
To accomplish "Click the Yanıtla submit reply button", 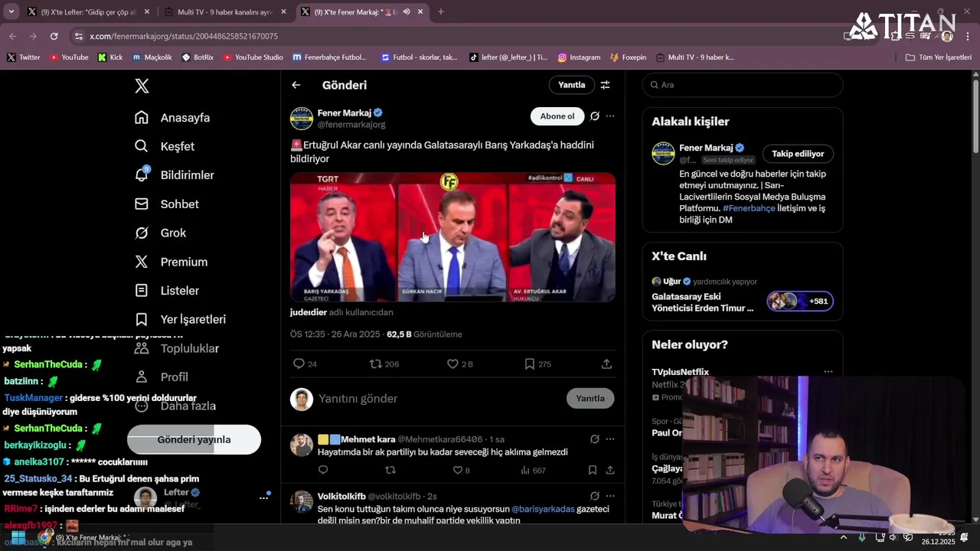I will pos(590,399).
